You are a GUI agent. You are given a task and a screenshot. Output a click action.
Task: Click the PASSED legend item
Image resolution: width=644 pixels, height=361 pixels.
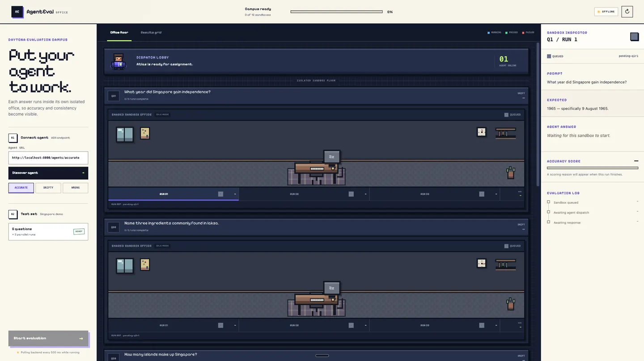pos(512,33)
